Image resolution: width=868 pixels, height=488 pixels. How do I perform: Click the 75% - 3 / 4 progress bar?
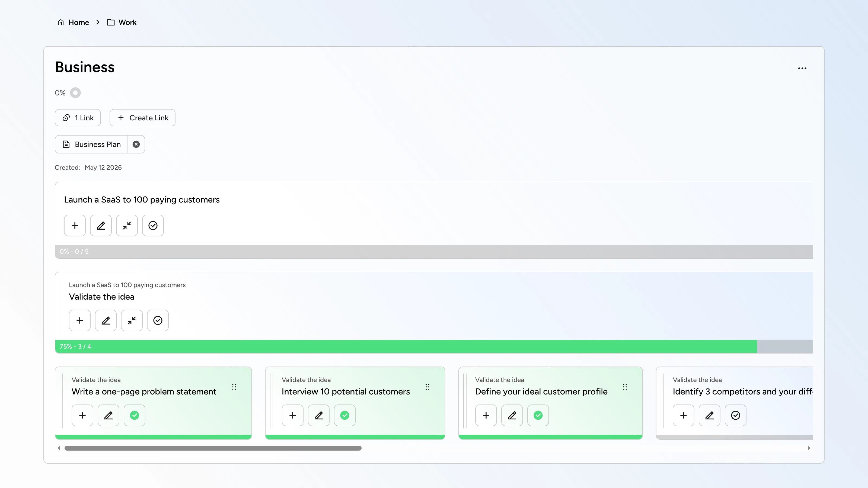click(434, 346)
